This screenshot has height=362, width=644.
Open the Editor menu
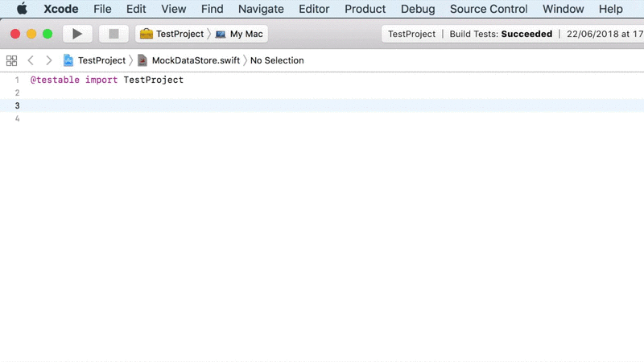pyautogui.click(x=314, y=9)
